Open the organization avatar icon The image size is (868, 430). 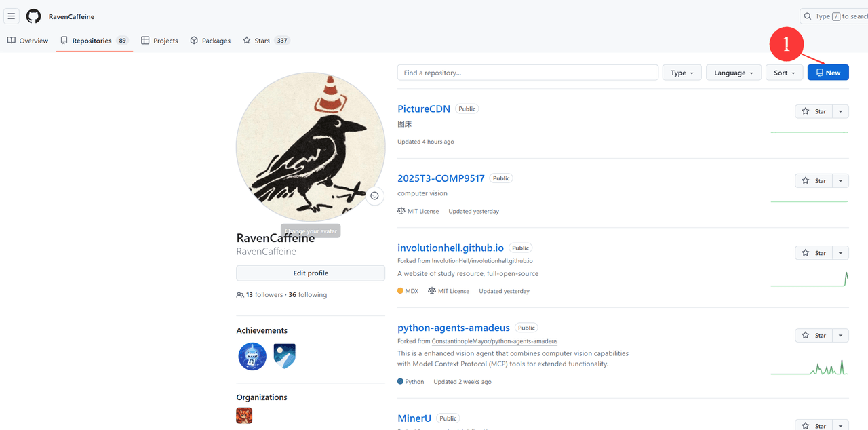tap(244, 415)
